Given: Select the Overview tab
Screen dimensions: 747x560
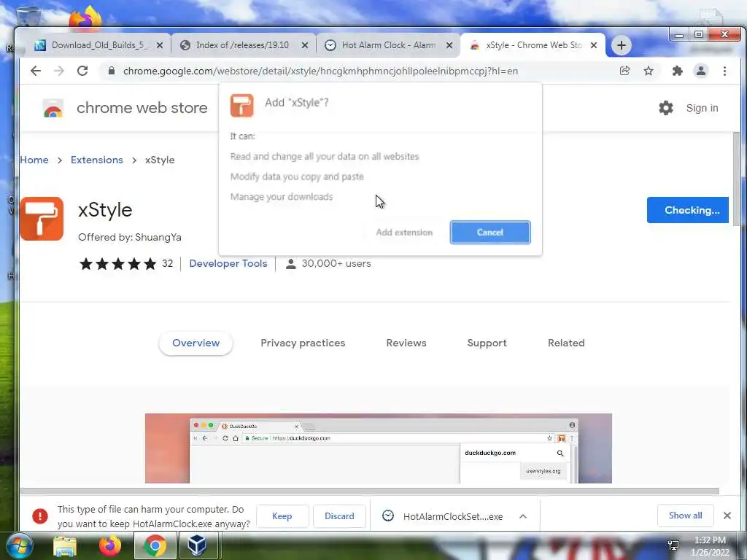Looking at the screenshot, I should 196,343.
